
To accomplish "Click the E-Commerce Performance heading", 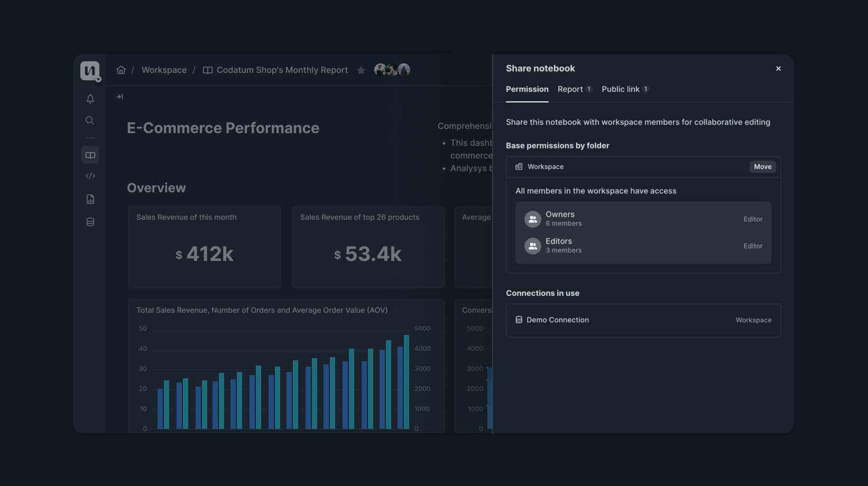I will pos(223,128).
